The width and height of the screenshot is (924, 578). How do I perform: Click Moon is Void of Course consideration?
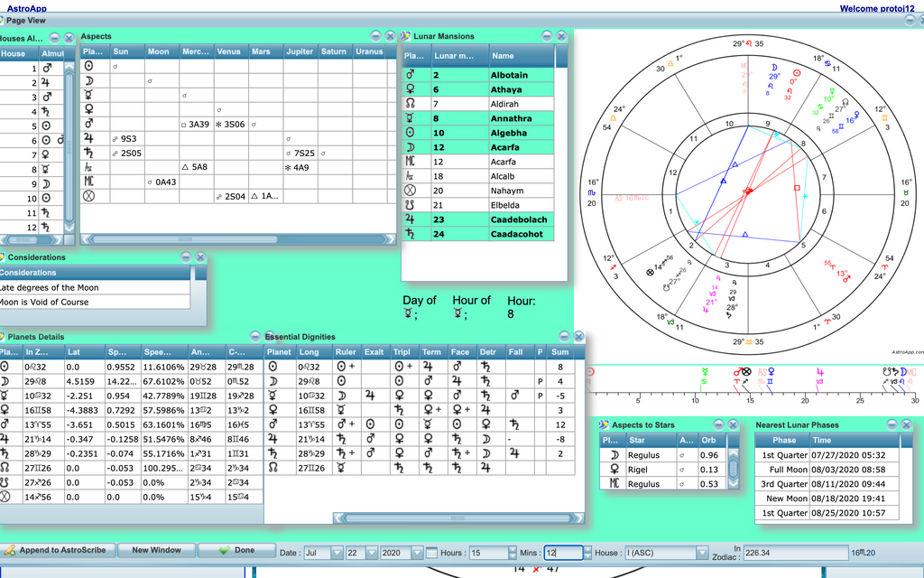pyautogui.click(x=95, y=302)
